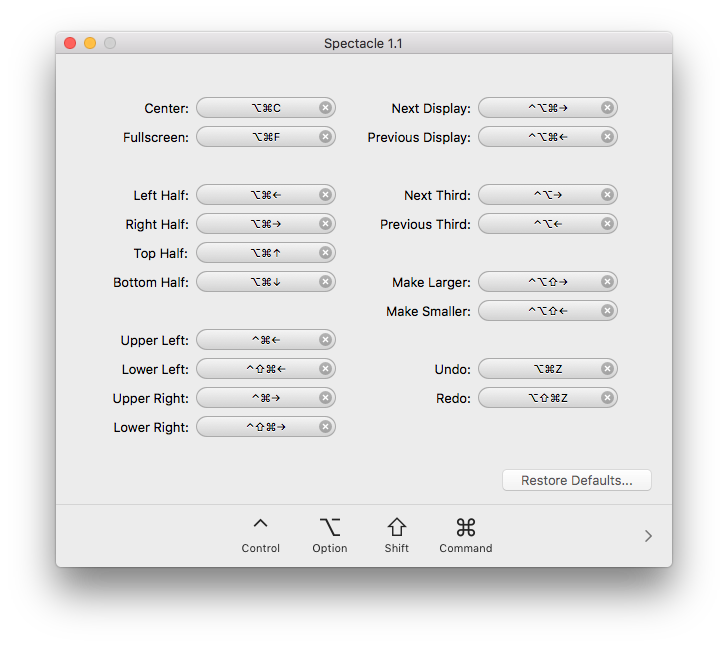Expand the next page chevron arrow
The width and height of the screenshot is (728, 647).
648,536
